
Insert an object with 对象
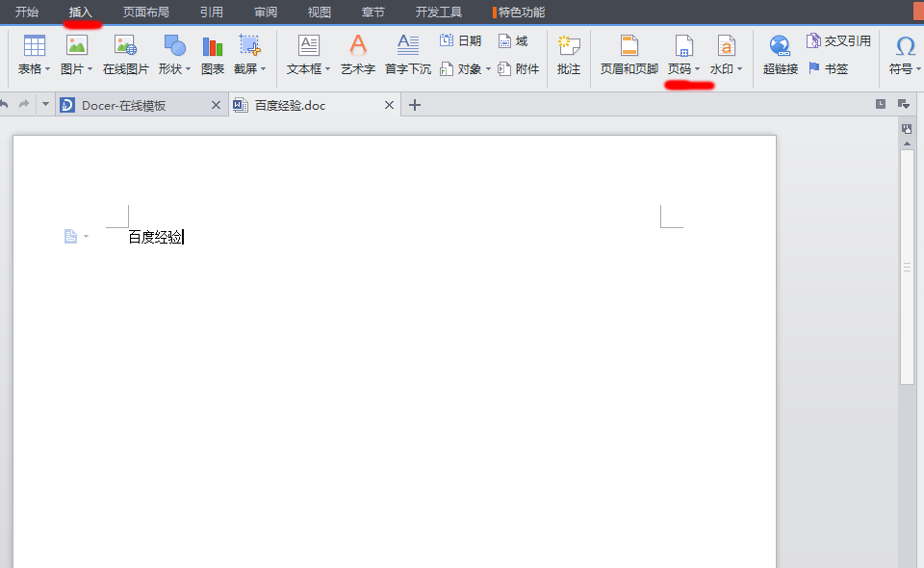460,69
